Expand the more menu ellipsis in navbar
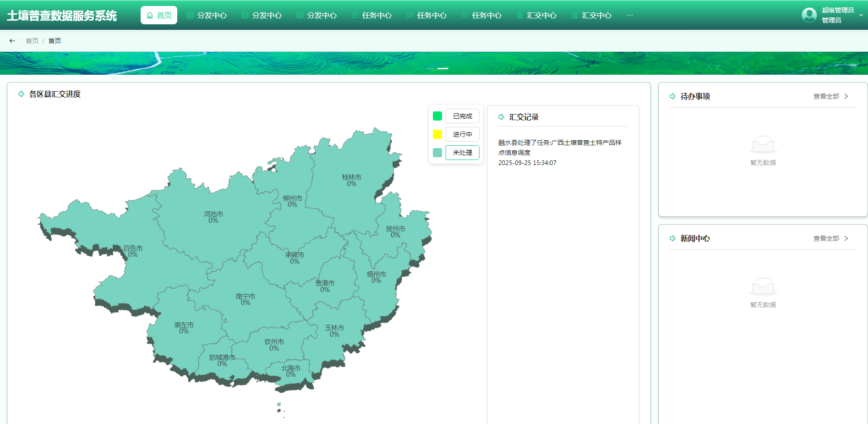 [x=630, y=16]
